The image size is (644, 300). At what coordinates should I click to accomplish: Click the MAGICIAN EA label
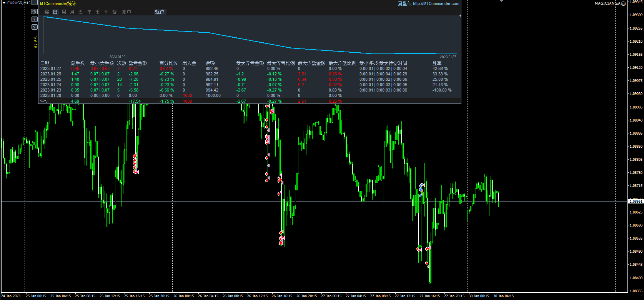(607, 3)
